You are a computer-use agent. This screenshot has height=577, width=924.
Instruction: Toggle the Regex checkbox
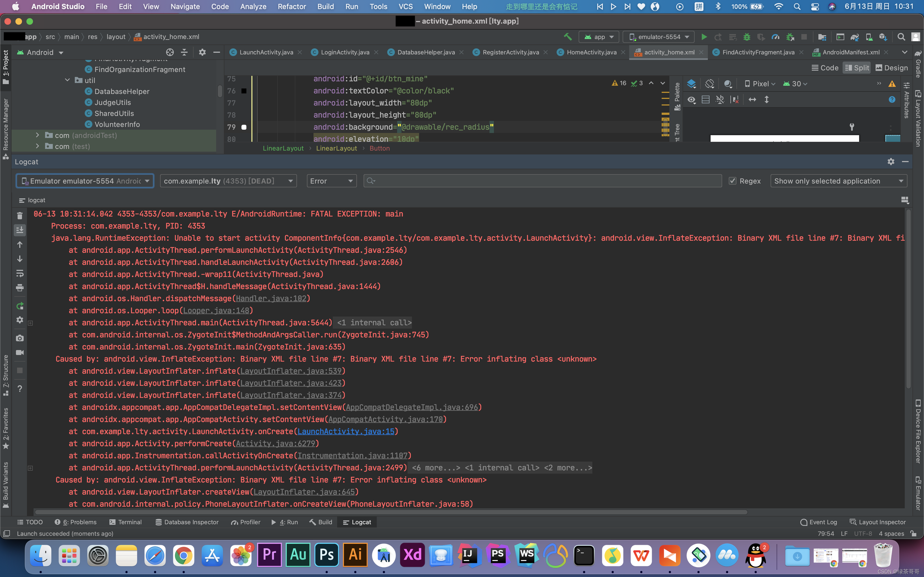click(732, 181)
